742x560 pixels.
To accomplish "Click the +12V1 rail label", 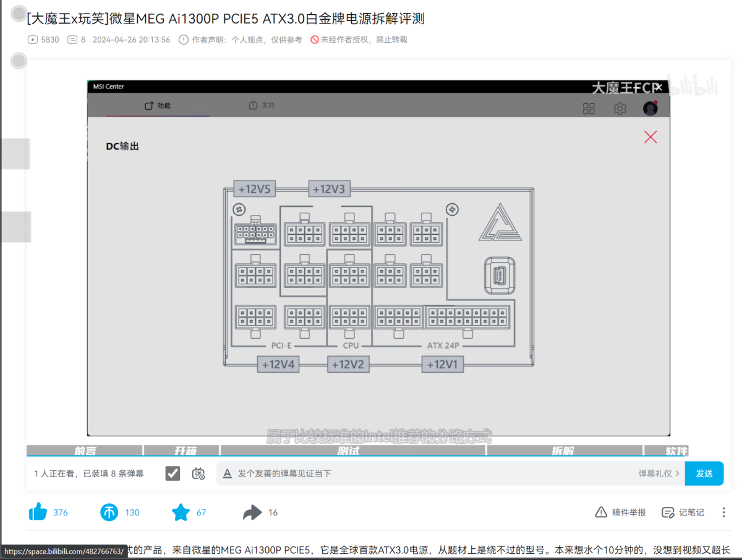I will (x=443, y=365).
